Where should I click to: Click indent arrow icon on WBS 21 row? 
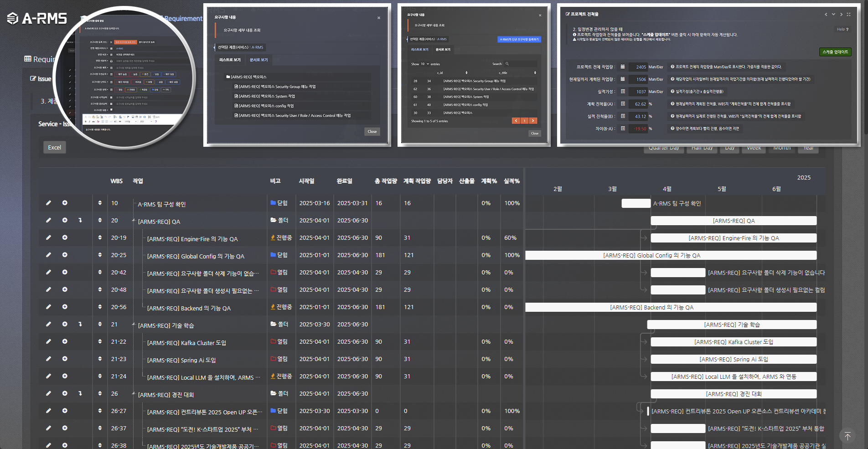[80, 324]
